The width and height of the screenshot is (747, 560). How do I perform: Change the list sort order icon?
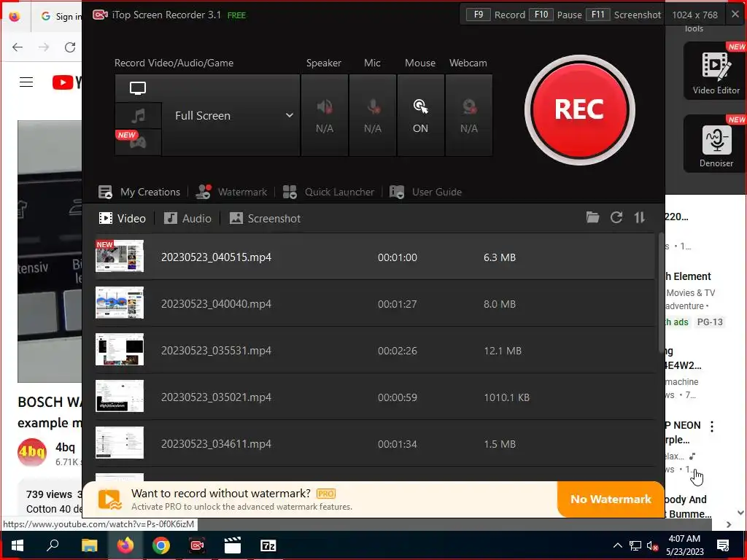[x=639, y=217]
